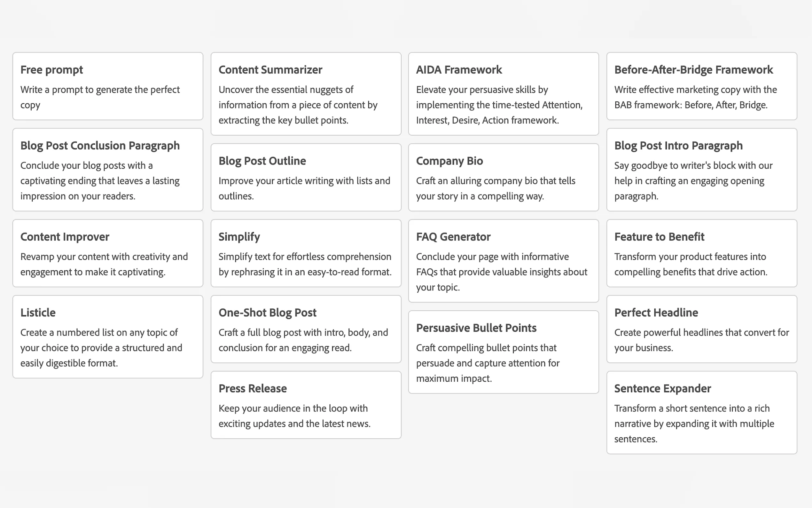812x508 pixels.
Task: Choose the AIDA Framework card
Action: 503,93
